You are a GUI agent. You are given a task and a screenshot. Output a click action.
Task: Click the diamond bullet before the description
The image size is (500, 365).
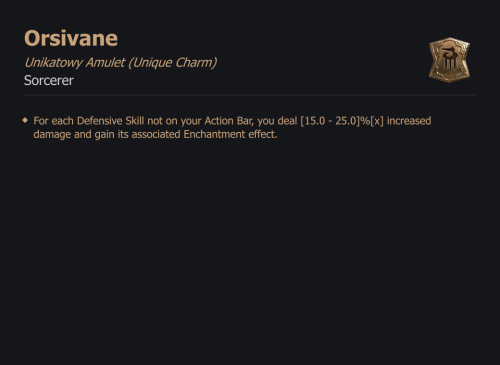coord(25,120)
